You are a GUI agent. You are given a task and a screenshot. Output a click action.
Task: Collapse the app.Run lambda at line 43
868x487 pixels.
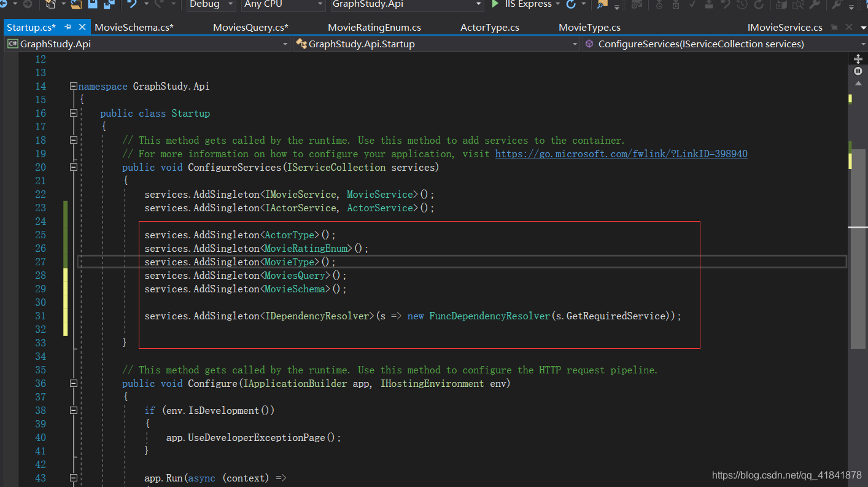coord(74,478)
